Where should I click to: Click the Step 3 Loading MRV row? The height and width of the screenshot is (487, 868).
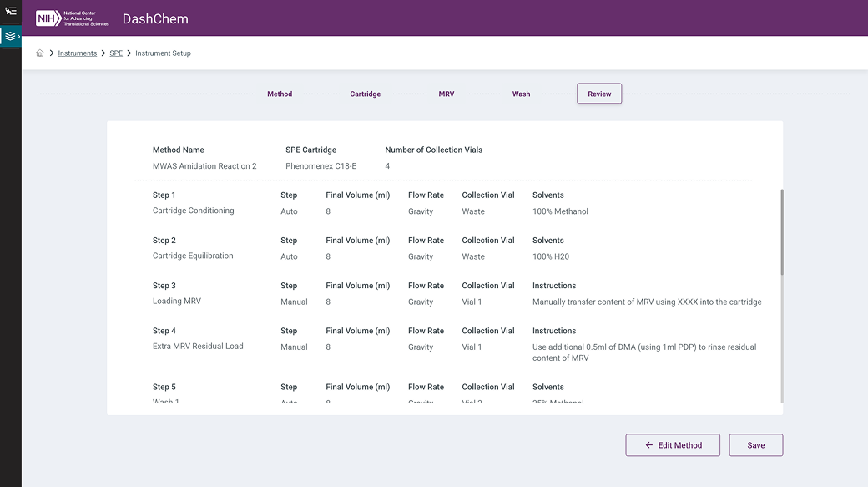pos(177,301)
